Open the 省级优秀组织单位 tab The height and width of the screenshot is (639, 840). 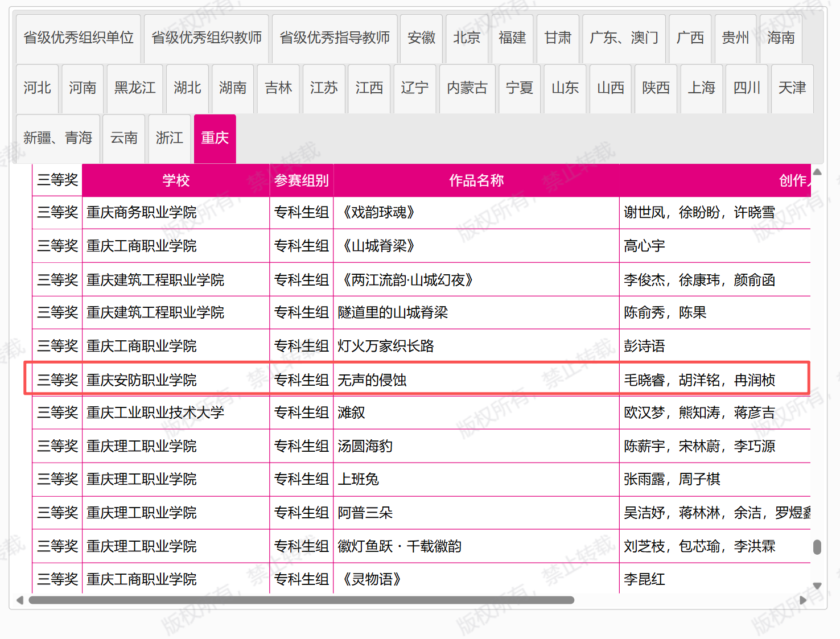tap(79, 39)
